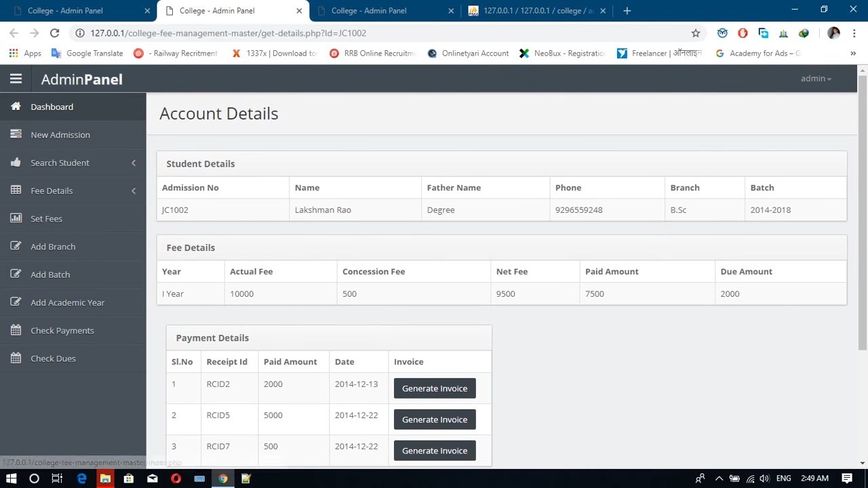Click the Net Fee value 9500
The width and height of the screenshot is (868, 488).
click(x=505, y=293)
